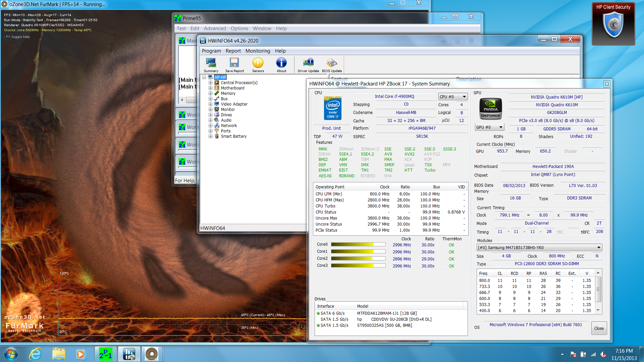644x362 pixels.
Task: Expand the Memory tree node
Action: [210, 93]
